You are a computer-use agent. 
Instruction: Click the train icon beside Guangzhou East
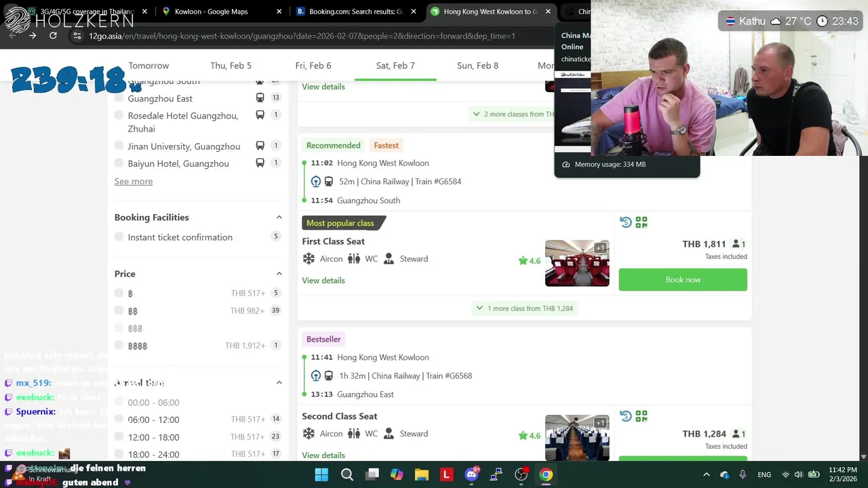[x=260, y=98]
